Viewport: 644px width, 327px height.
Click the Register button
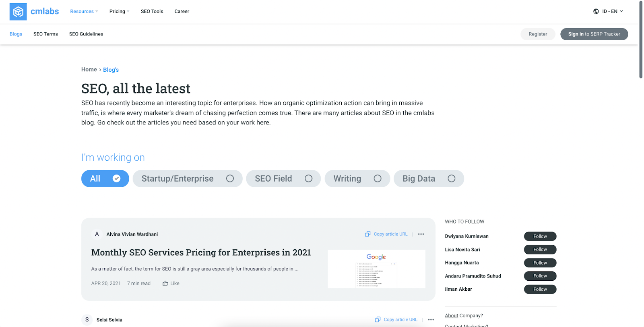tap(538, 34)
